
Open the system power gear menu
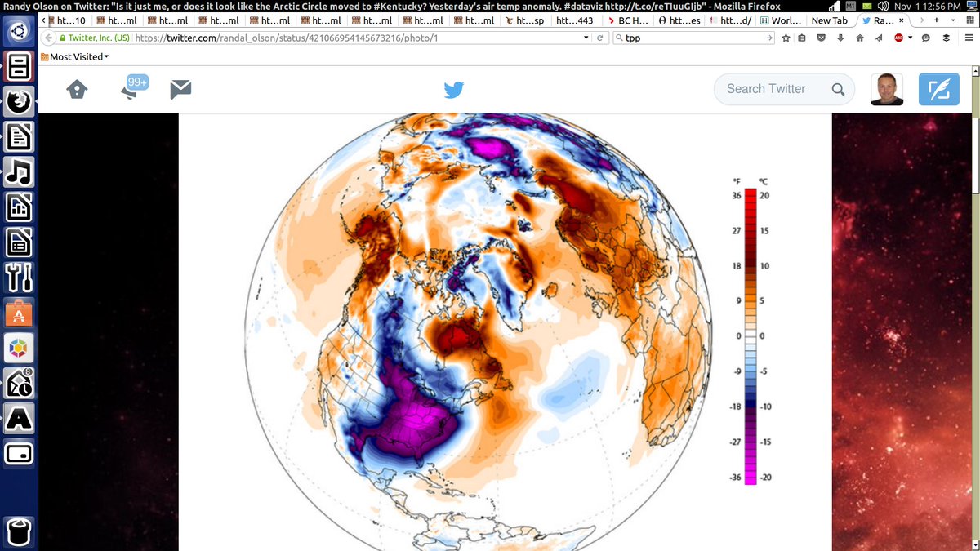(970, 7)
